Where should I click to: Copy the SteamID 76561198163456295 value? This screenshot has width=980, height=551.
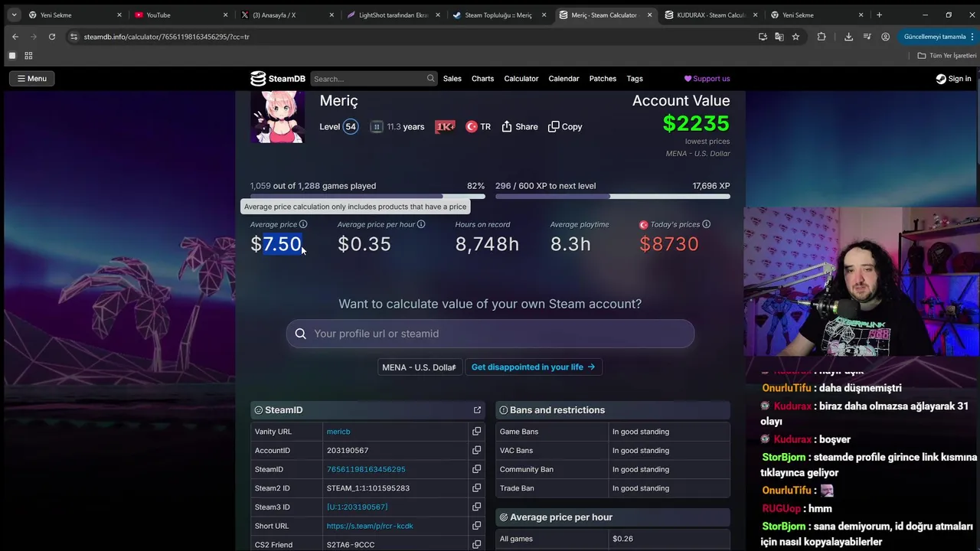click(476, 469)
